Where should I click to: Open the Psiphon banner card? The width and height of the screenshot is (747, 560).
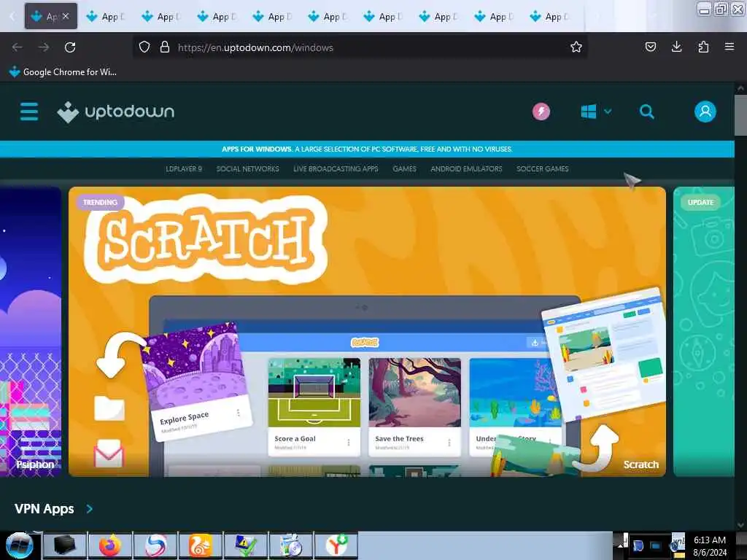(31, 332)
